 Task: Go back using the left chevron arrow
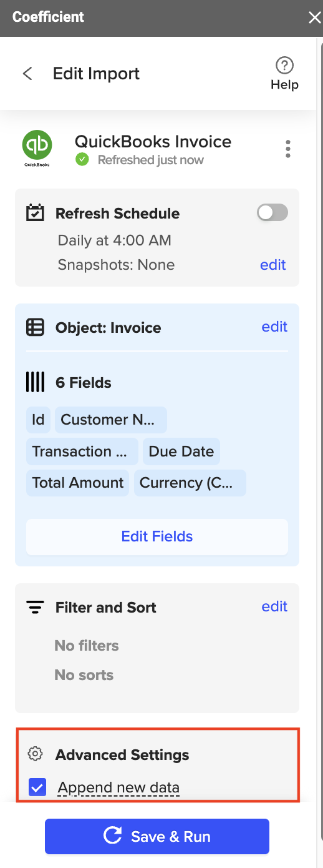(x=27, y=74)
